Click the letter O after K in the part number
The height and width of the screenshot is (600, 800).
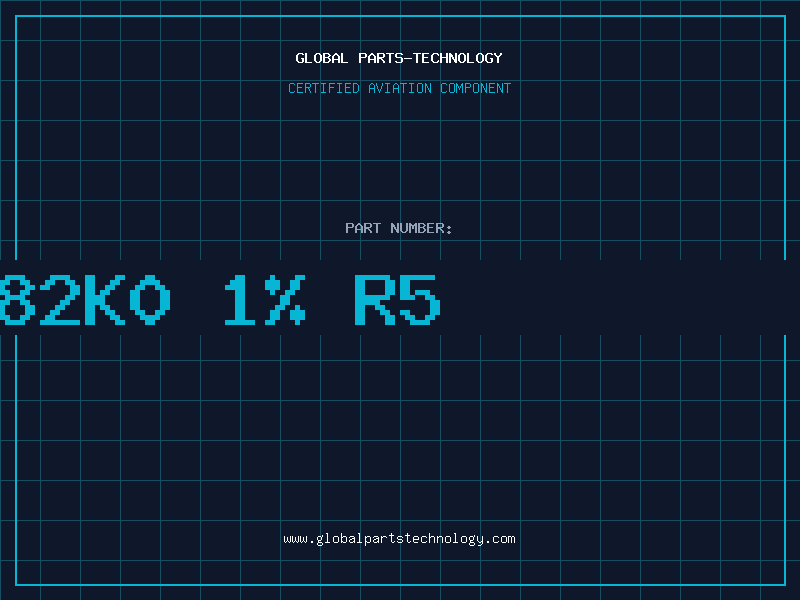click(150, 300)
